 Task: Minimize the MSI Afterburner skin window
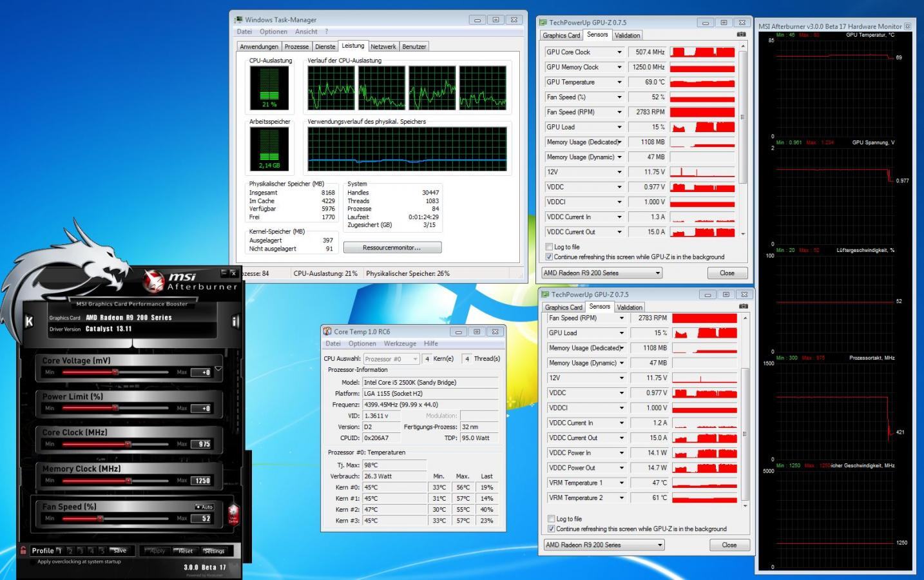224,273
